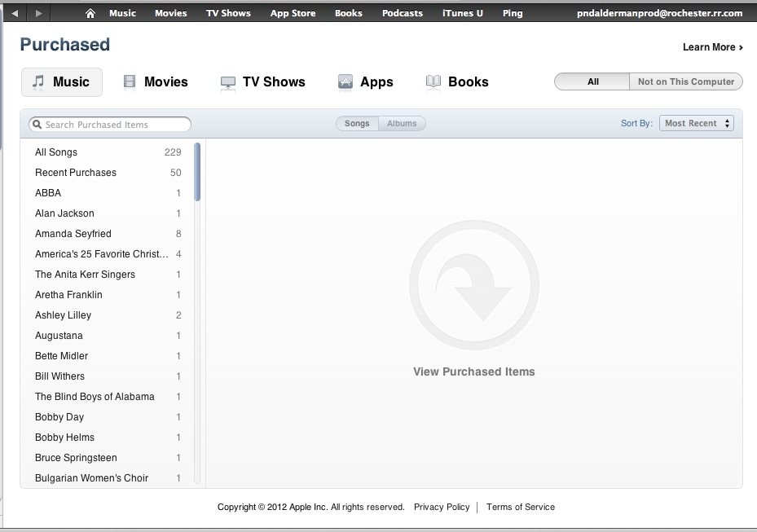Choose Ashley Lilley from the list
Image resolution: width=757 pixels, height=532 pixels.
coord(108,314)
